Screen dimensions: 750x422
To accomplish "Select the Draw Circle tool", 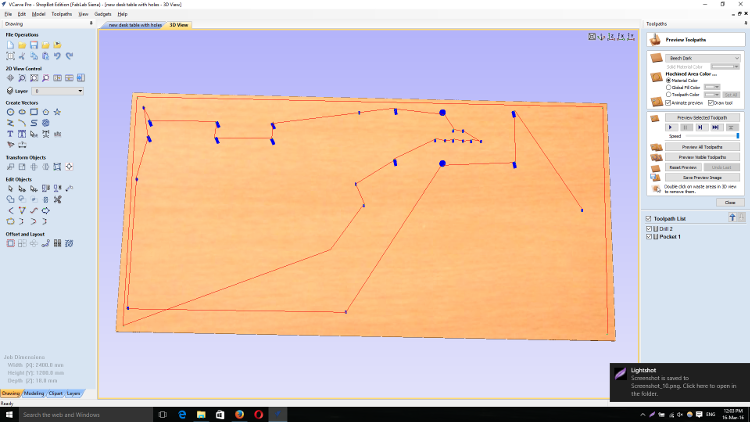I will 10,112.
